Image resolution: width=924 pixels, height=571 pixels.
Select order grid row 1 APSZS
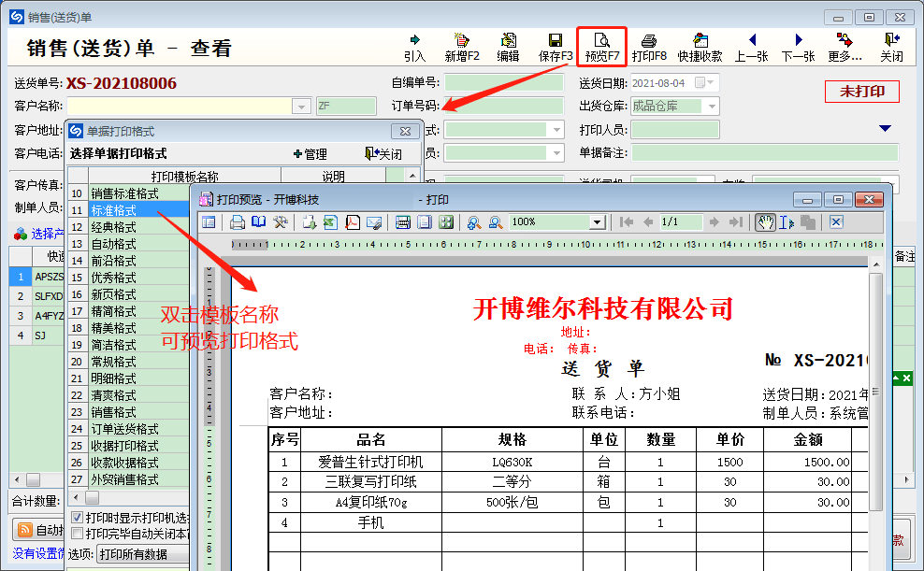tap(36, 277)
